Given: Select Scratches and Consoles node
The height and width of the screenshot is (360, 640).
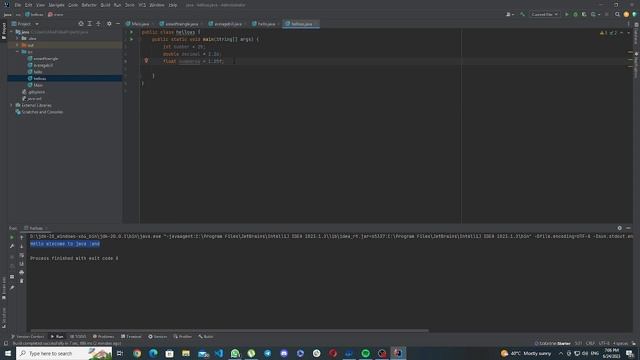Looking at the screenshot, I should pyautogui.click(x=39, y=112).
